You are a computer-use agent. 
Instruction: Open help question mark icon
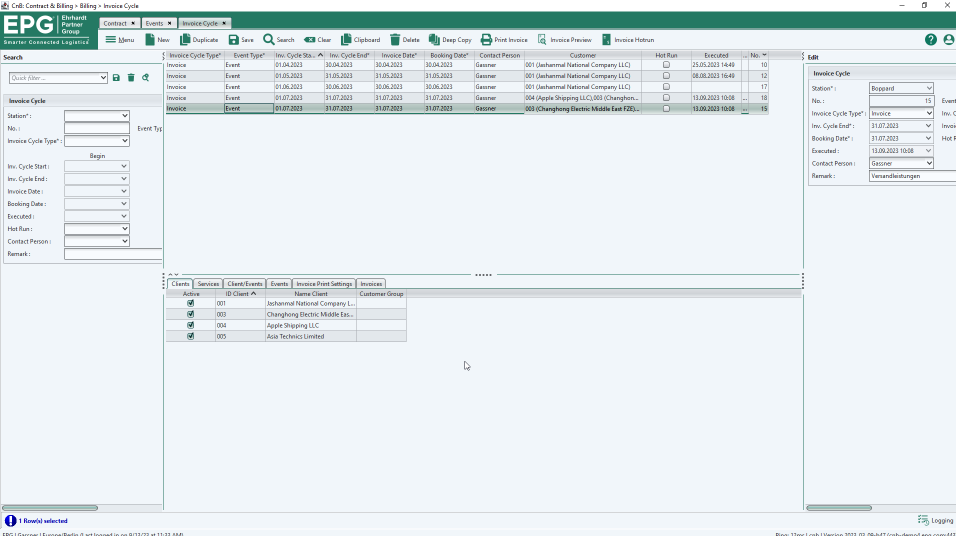(930, 40)
